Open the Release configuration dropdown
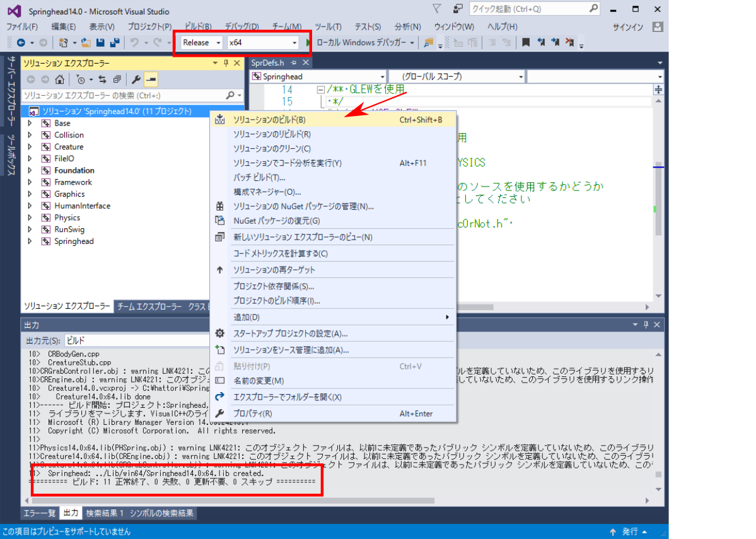The height and width of the screenshot is (539, 756). [x=201, y=43]
